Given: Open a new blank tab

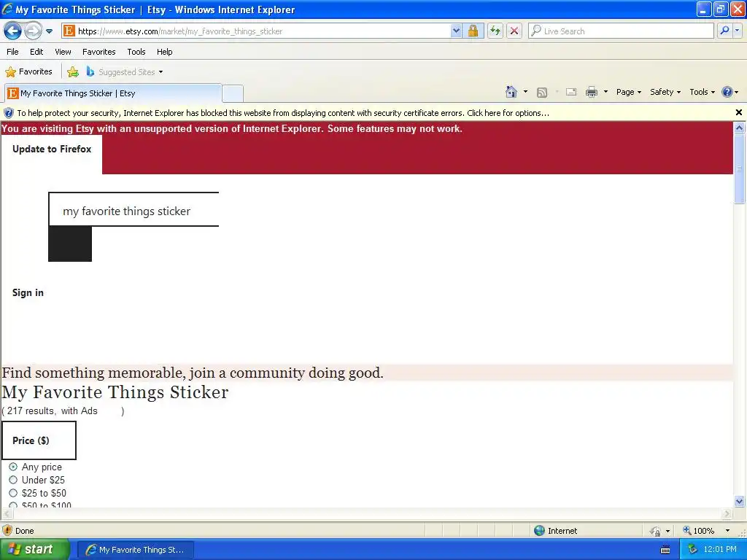Looking at the screenshot, I should coord(233,93).
